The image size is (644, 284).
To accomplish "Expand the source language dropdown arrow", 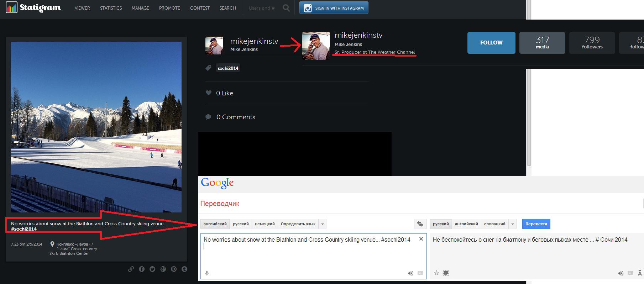I will point(323,224).
